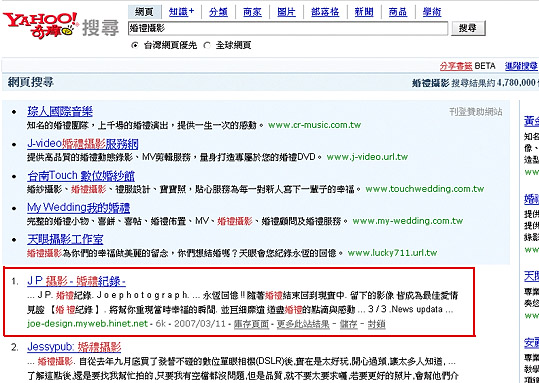Click the search input field containing 婚禮攝影
The image size is (539, 383).
point(288,29)
